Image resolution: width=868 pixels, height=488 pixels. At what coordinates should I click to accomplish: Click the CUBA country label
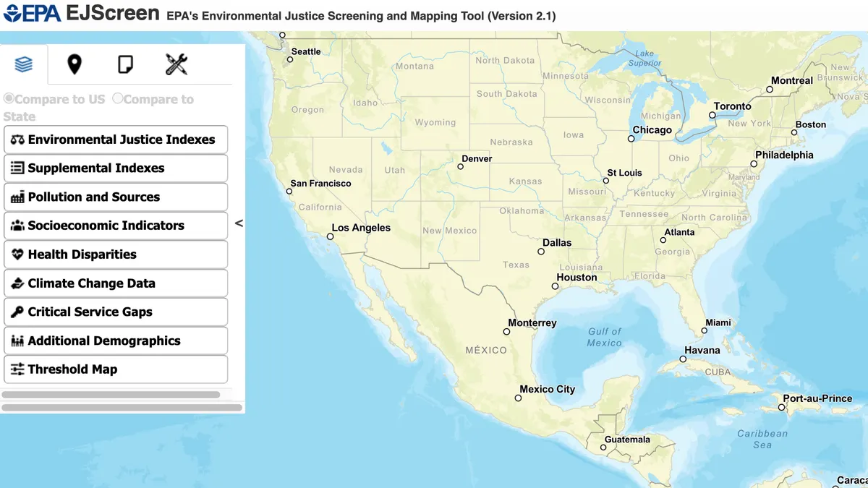718,372
